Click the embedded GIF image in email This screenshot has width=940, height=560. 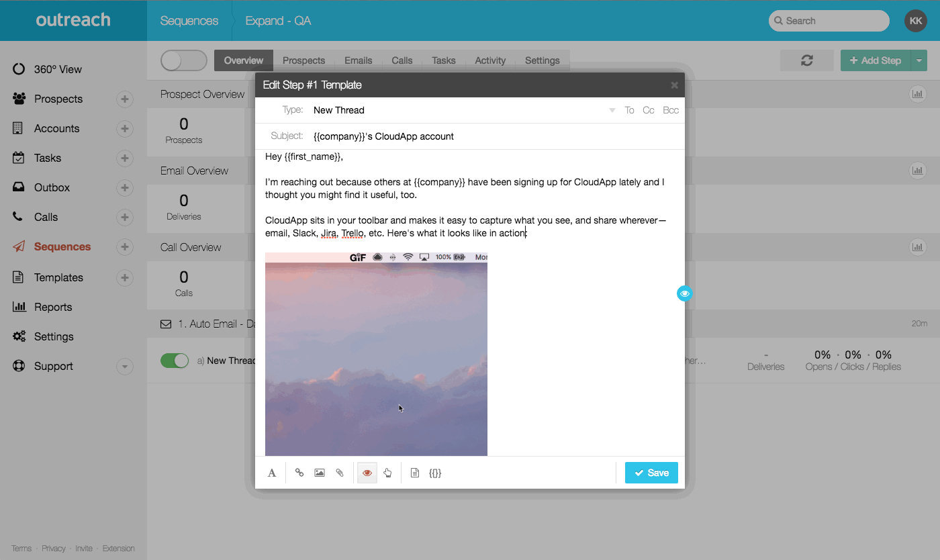[x=376, y=355]
